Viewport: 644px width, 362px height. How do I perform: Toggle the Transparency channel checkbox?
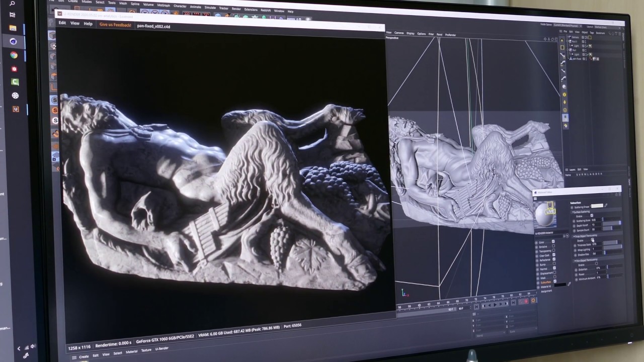553,250
